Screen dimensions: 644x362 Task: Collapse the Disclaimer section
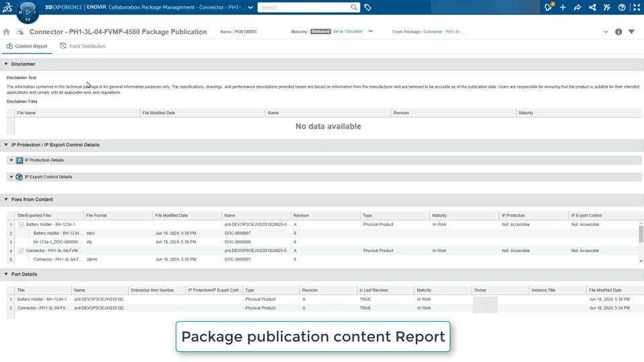pyautogui.click(x=6, y=64)
